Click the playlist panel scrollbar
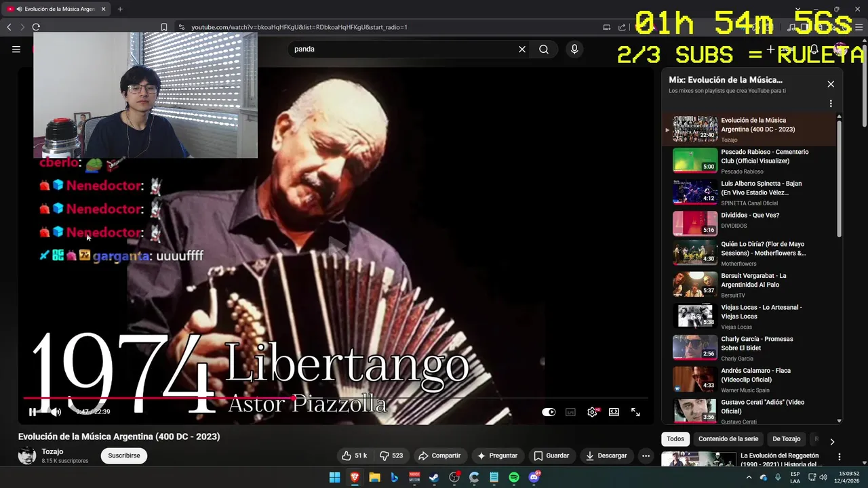Screen dimensions: 868x488 tap(840, 178)
